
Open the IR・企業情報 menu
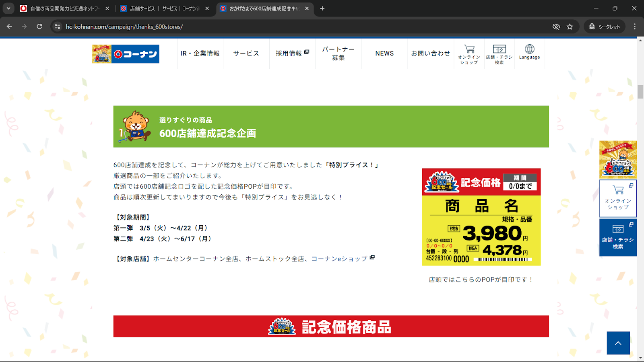pyautogui.click(x=200, y=53)
